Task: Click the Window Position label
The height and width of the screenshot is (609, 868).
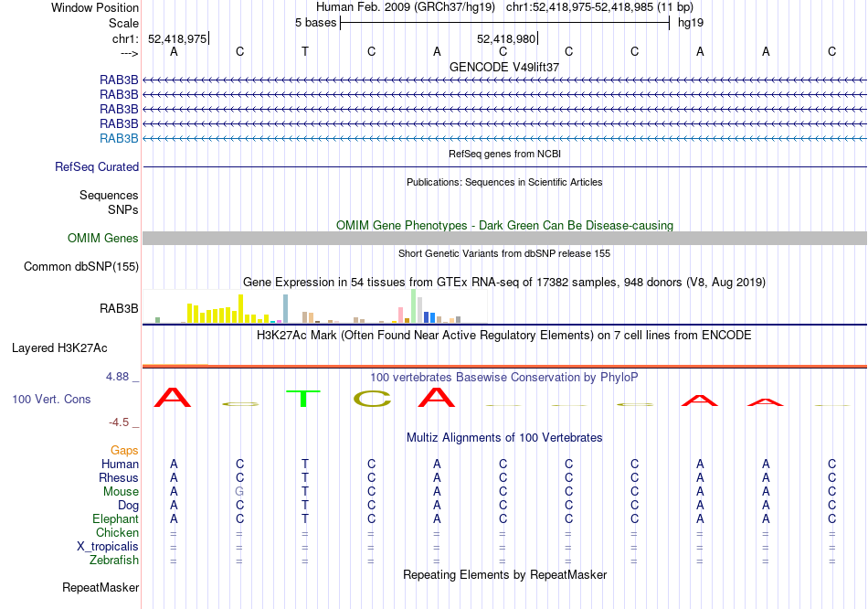Action: click(95, 7)
